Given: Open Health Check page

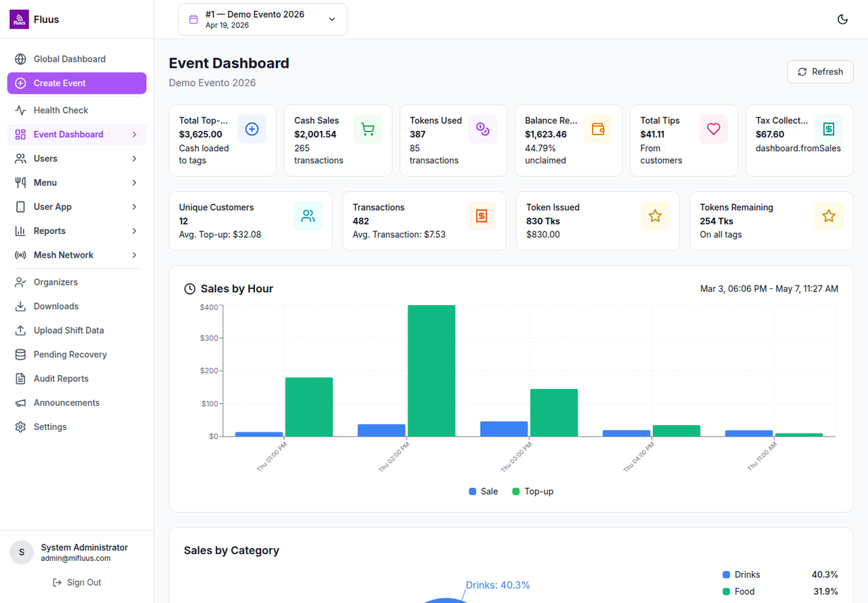Looking at the screenshot, I should 77,110.
